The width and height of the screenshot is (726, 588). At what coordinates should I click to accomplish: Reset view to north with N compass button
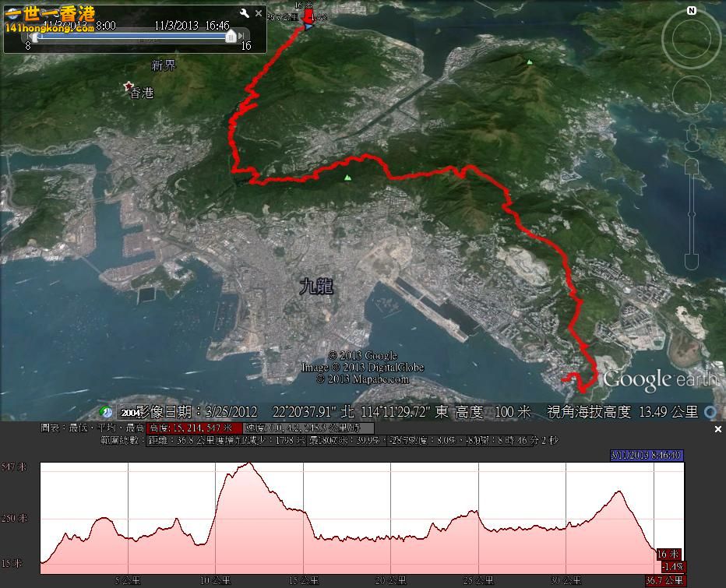(x=692, y=11)
